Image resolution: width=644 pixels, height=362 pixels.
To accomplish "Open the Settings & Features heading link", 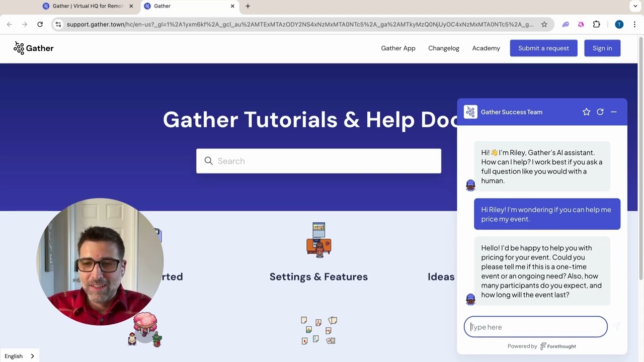I will pyautogui.click(x=318, y=277).
